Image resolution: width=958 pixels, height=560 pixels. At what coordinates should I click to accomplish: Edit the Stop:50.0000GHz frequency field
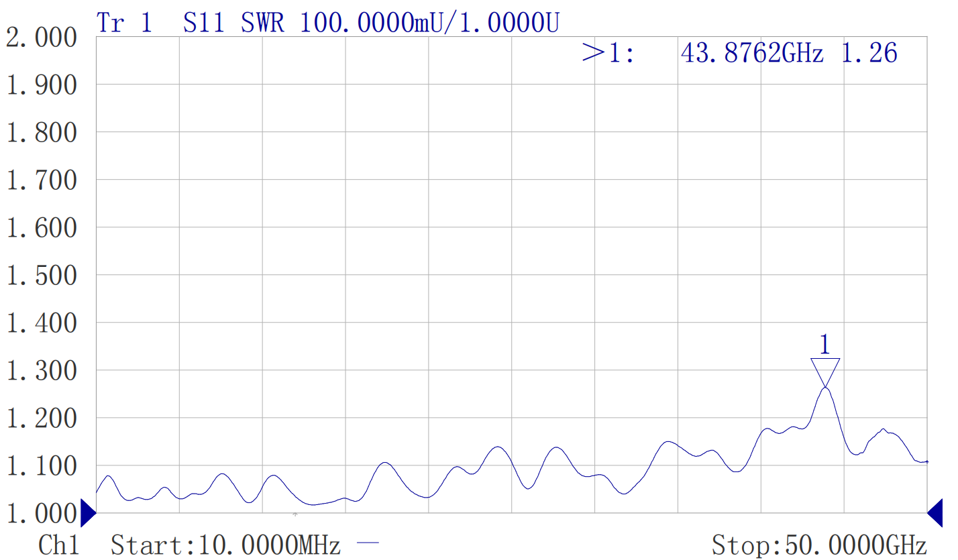click(x=819, y=545)
